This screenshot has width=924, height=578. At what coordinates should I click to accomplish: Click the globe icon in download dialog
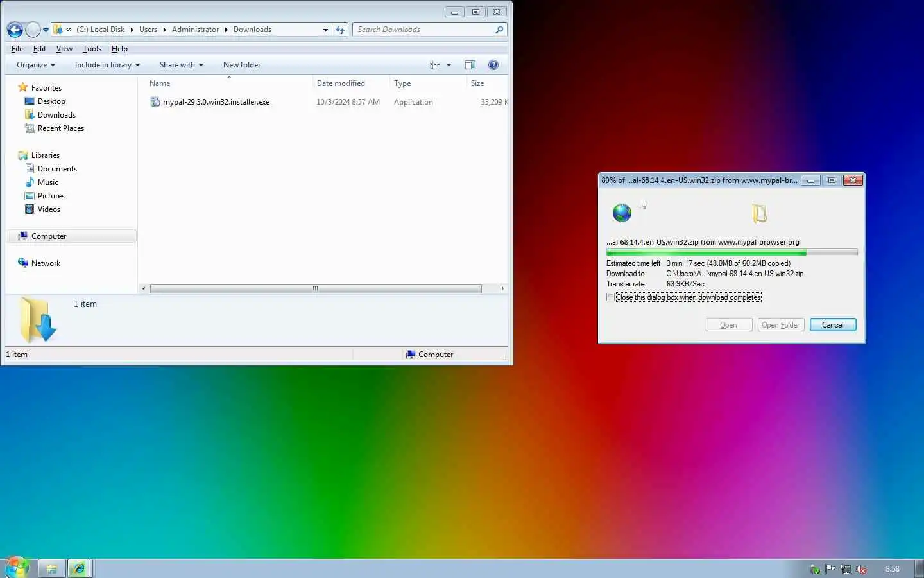(x=622, y=213)
